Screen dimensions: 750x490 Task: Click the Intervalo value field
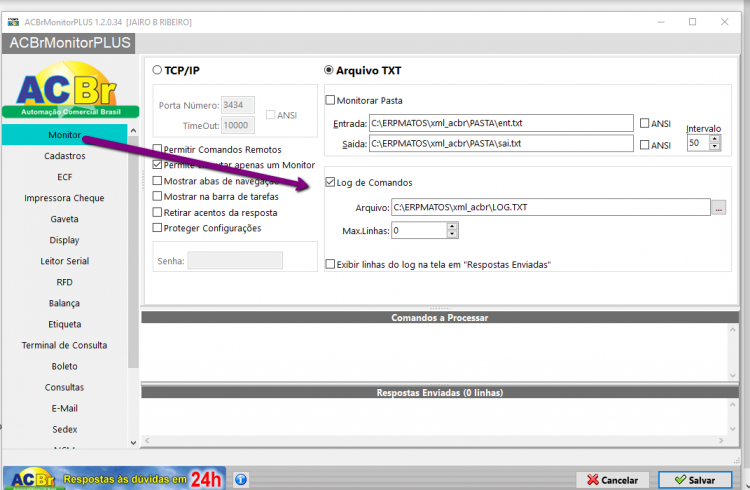tap(698, 143)
